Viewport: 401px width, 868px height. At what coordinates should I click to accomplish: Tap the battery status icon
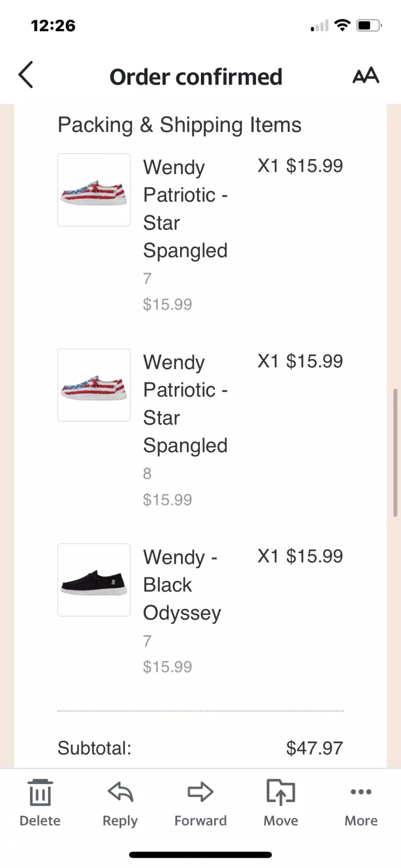[369, 25]
